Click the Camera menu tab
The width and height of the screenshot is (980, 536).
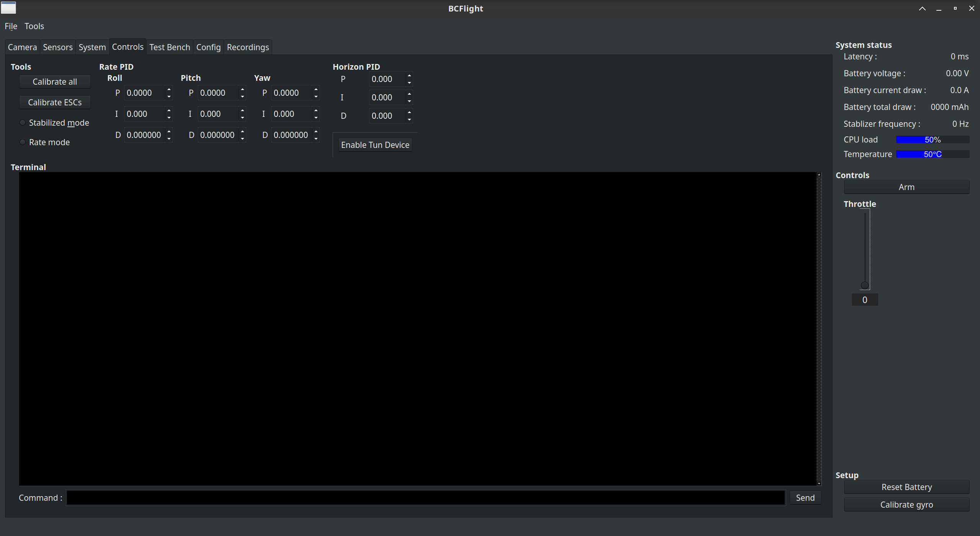pos(22,47)
